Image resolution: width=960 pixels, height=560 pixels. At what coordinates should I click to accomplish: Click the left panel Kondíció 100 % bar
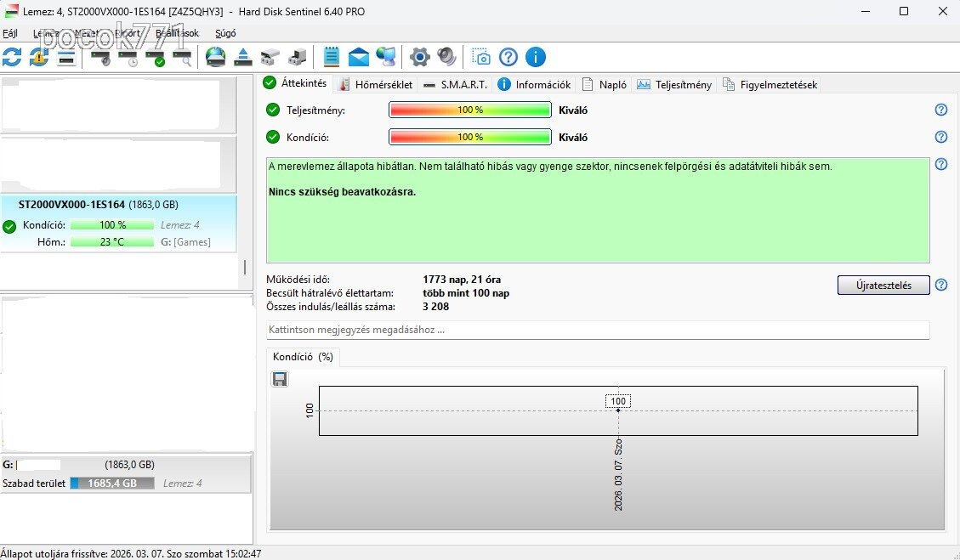tap(112, 225)
